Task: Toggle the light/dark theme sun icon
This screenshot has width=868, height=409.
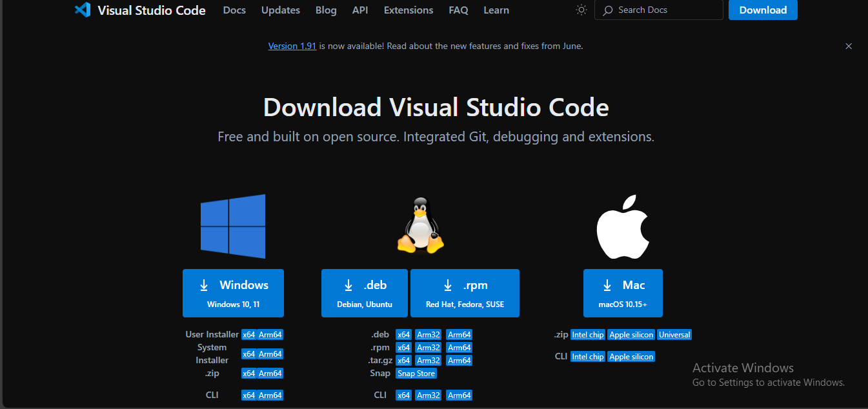Action: (581, 10)
